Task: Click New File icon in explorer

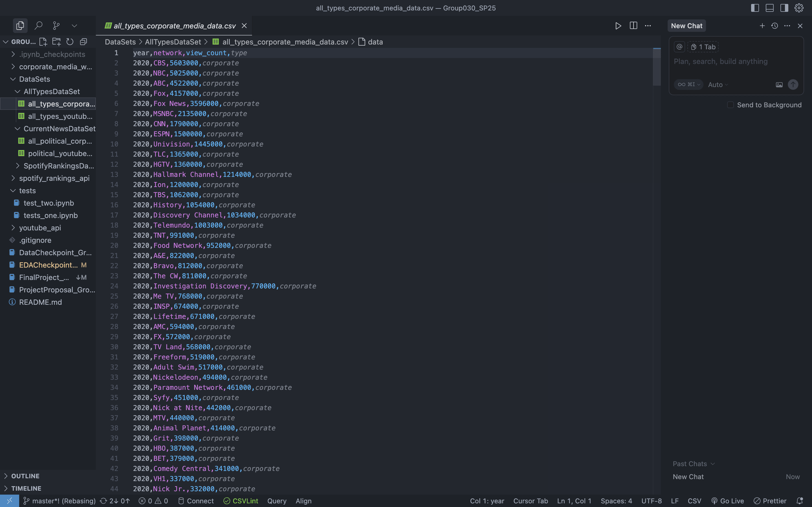Action: click(x=43, y=42)
